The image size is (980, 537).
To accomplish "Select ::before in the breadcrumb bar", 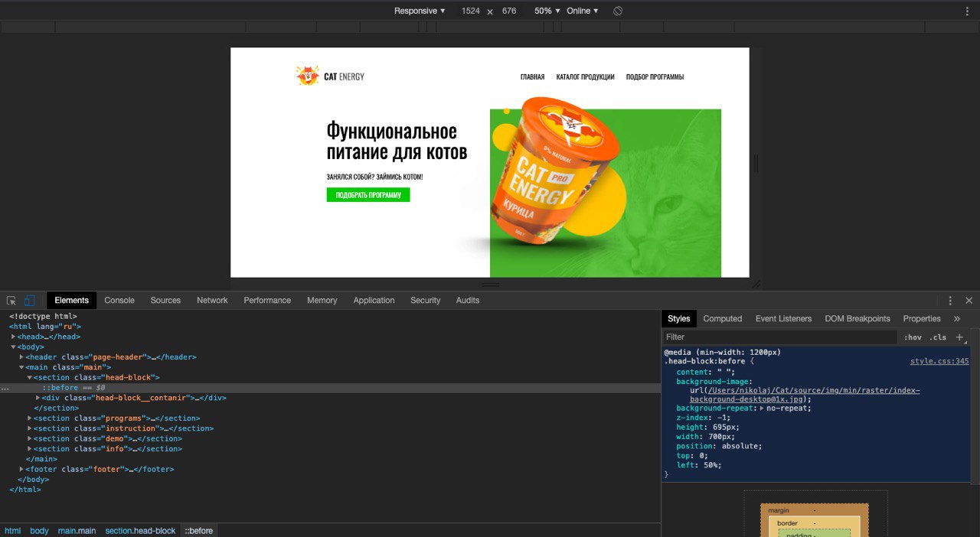I will tap(199, 531).
